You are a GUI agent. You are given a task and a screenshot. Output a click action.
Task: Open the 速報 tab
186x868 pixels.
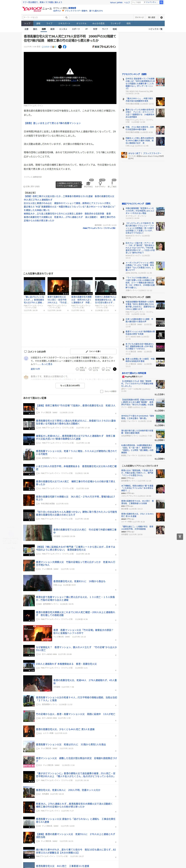[x=38, y=24]
